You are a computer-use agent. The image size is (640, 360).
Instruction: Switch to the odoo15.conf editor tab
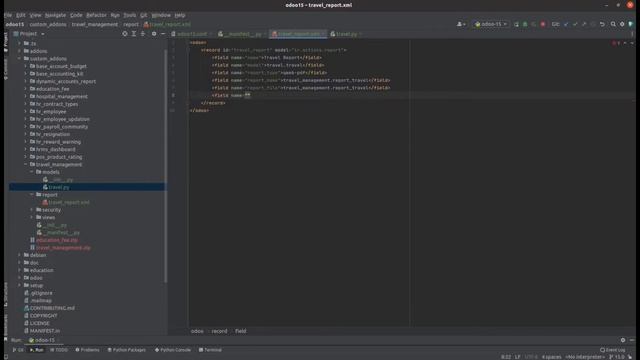click(x=191, y=34)
